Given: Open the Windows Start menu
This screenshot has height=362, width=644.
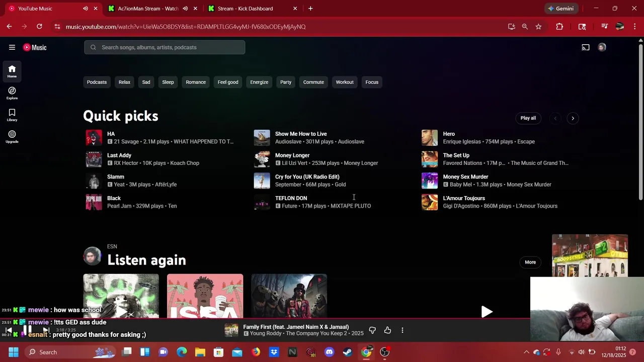Looking at the screenshot, I should tap(14, 352).
